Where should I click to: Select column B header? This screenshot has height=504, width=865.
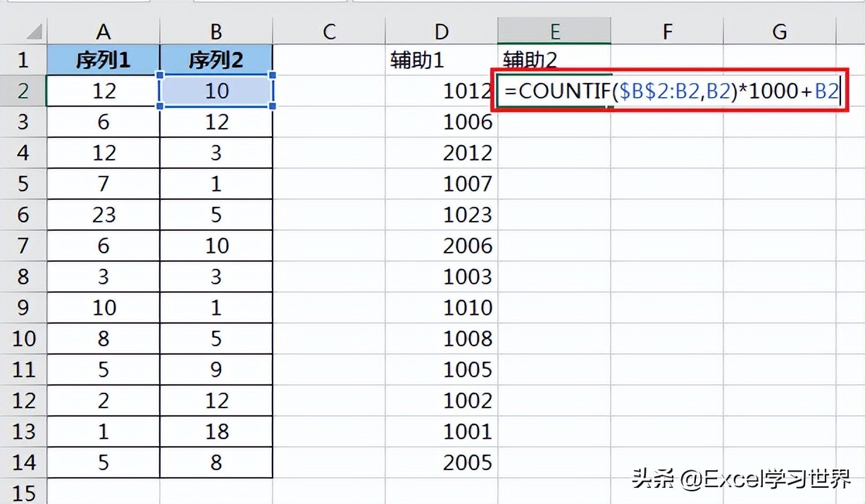tap(216, 31)
